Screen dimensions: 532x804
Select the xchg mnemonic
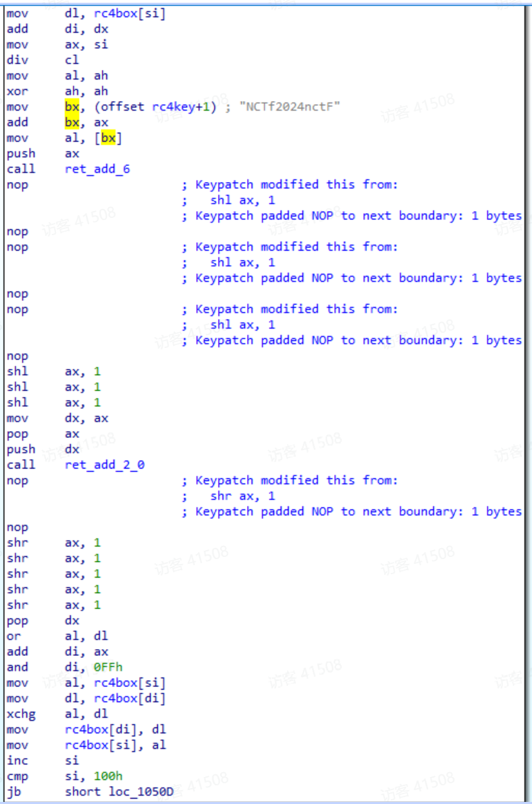click(x=20, y=713)
